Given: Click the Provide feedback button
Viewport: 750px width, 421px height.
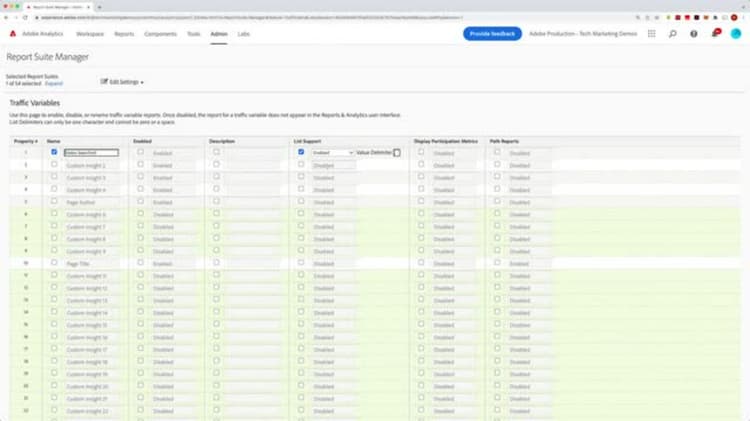Looking at the screenshot, I should pyautogui.click(x=492, y=33).
